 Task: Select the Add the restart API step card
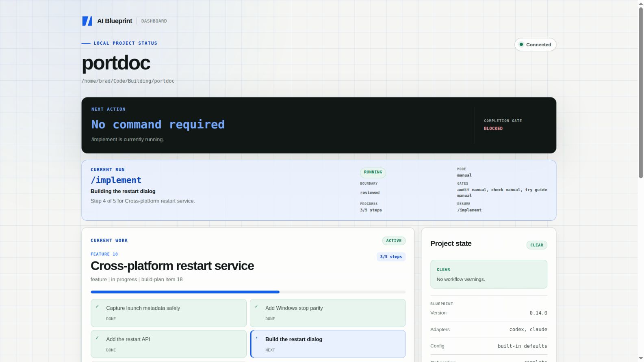pyautogui.click(x=169, y=344)
